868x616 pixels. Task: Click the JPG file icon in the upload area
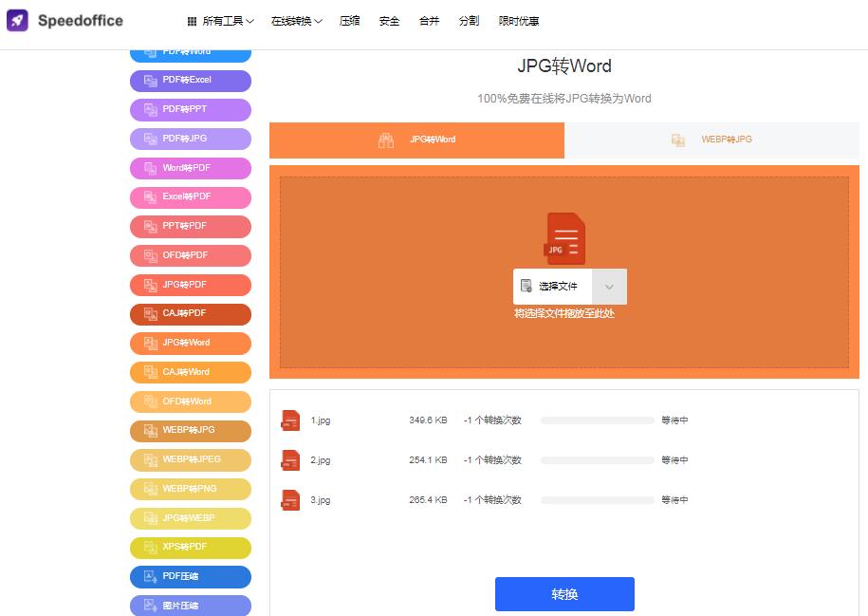(x=564, y=238)
